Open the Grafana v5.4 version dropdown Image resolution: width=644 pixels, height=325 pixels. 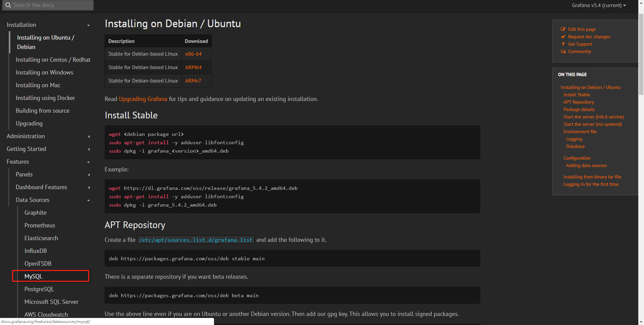click(599, 5)
